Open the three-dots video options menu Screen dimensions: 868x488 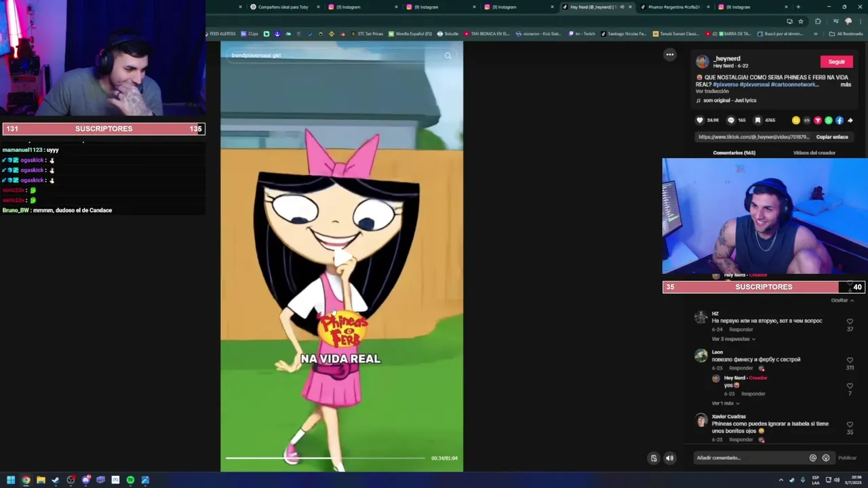tap(670, 55)
